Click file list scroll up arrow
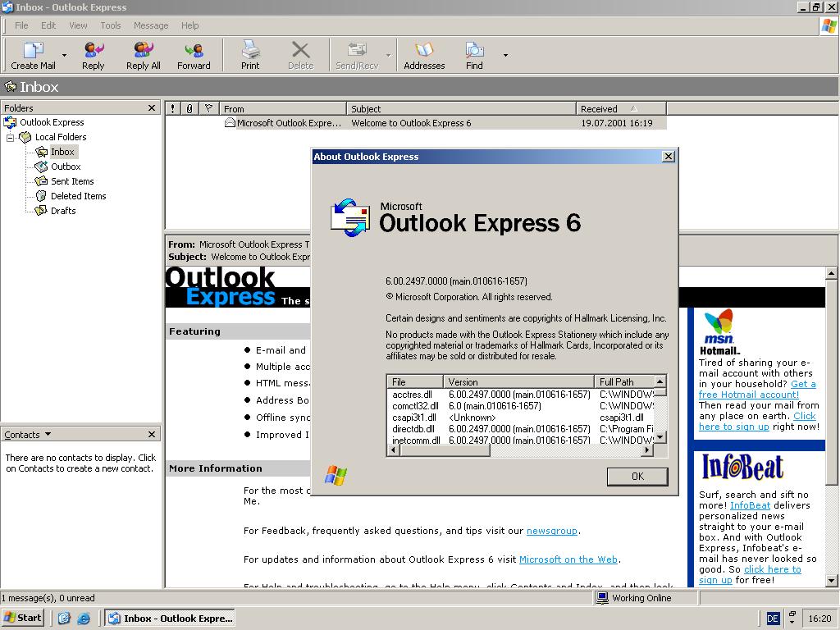This screenshot has width=840, height=630. (x=660, y=381)
